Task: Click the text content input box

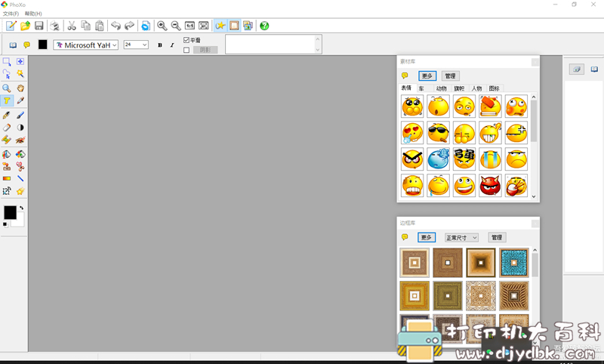Action: pyautogui.click(x=270, y=45)
